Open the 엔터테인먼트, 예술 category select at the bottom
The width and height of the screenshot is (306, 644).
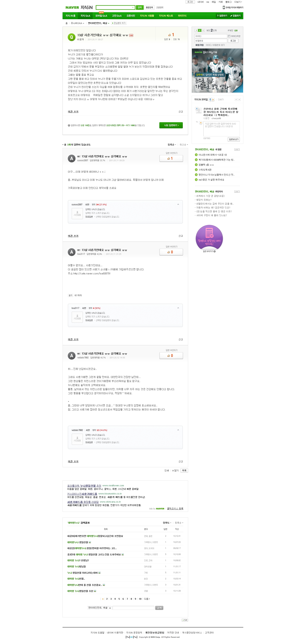tap(99, 608)
